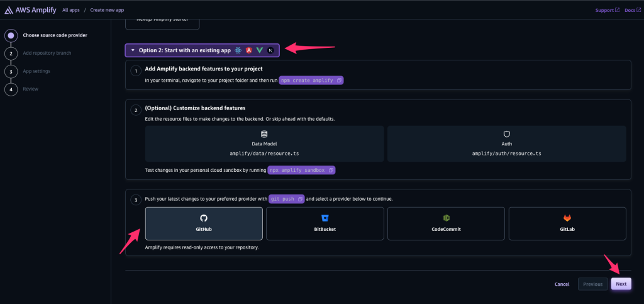Click the step 2 circle in sidebar
This screenshot has width=644, height=304.
(11, 53)
